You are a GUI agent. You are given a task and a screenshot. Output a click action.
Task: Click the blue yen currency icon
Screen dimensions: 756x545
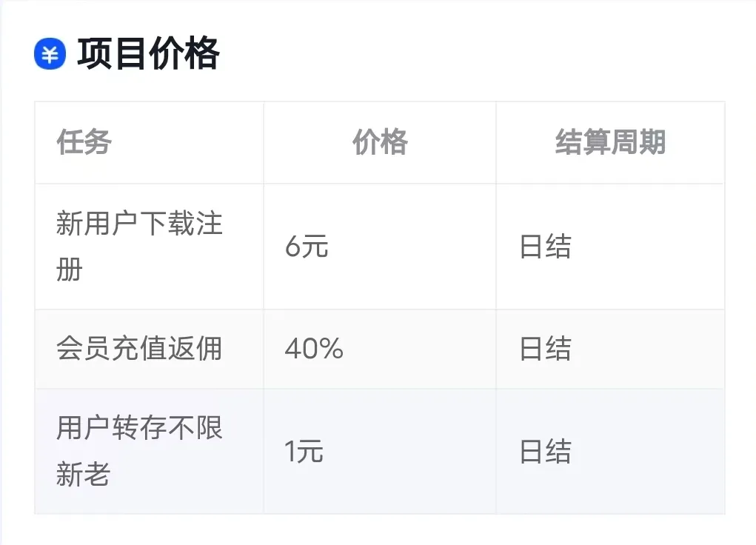point(50,53)
